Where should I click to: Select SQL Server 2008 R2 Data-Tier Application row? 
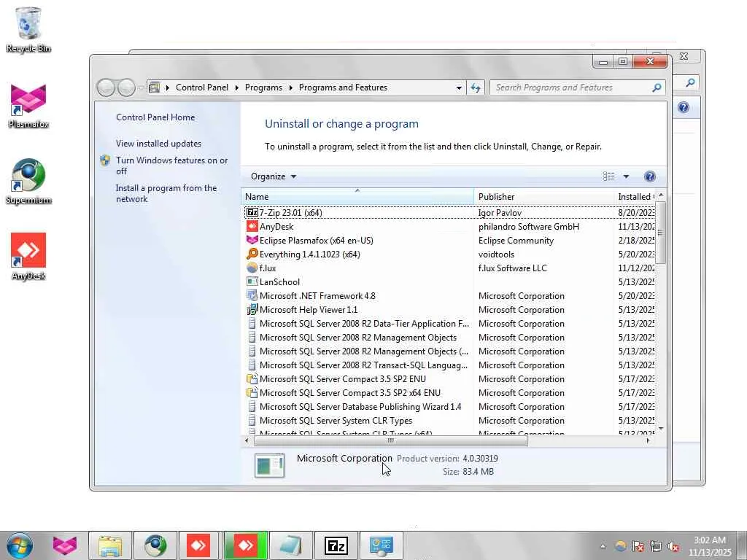pyautogui.click(x=449, y=324)
